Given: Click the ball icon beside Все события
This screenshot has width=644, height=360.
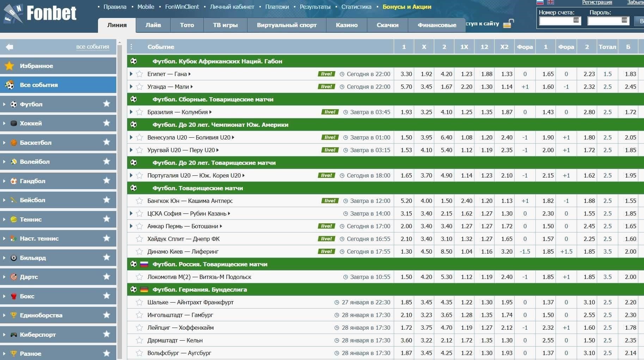Looking at the screenshot, I should [10, 85].
